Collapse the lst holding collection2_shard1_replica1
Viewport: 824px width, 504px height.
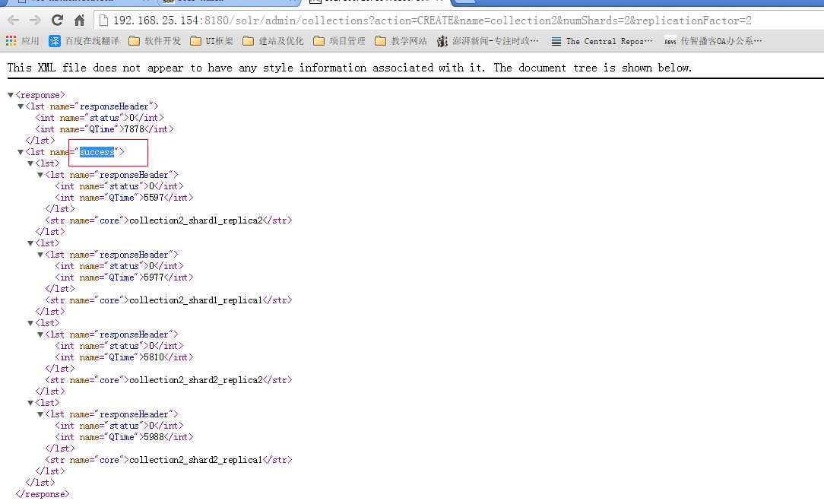pyautogui.click(x=30, y=243)
